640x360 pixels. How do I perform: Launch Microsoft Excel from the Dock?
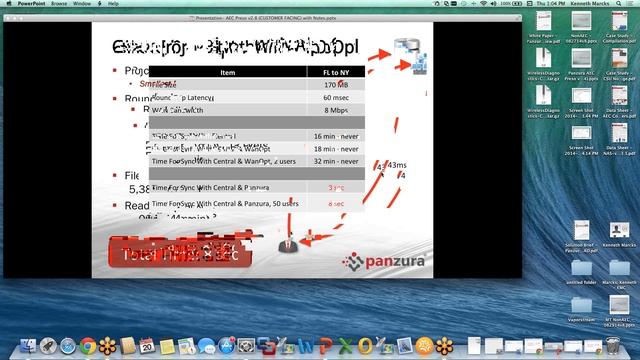[345, 346]
